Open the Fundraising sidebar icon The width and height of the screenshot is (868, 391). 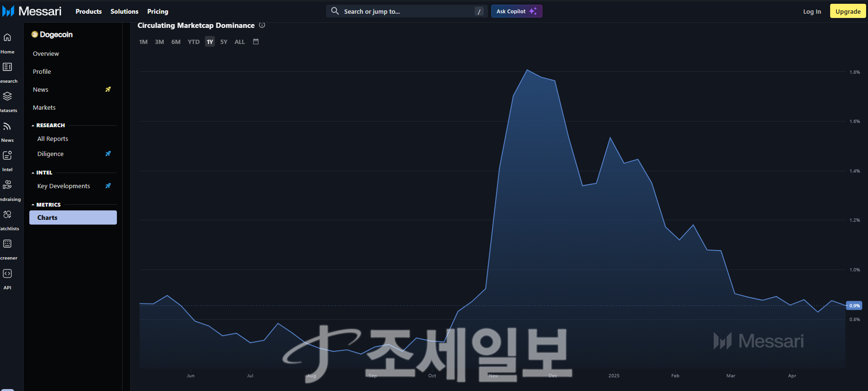point(7,185)
